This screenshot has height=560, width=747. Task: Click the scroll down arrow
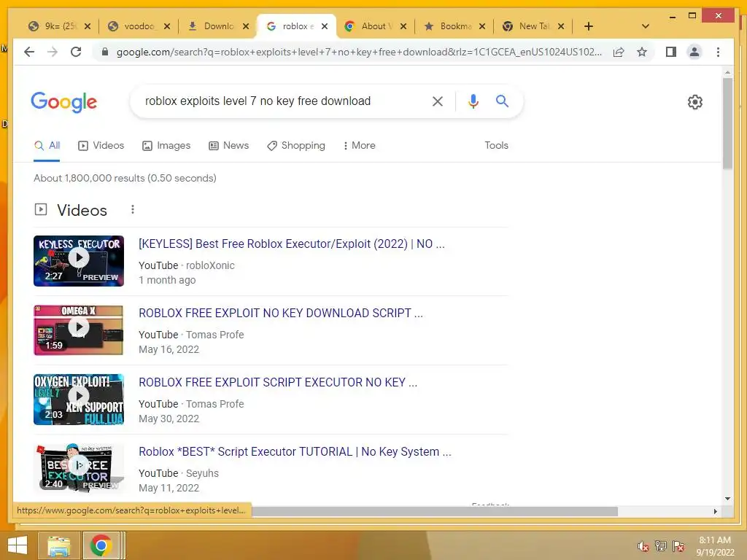[x=727, y=499]
